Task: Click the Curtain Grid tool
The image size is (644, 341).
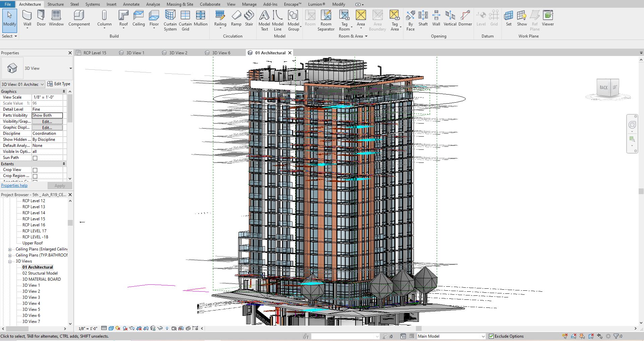Action: click(185, 20)
